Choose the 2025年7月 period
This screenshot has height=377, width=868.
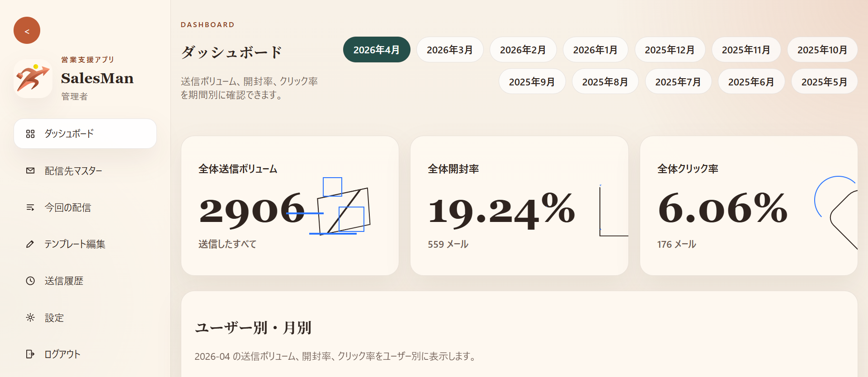point(678,82)
